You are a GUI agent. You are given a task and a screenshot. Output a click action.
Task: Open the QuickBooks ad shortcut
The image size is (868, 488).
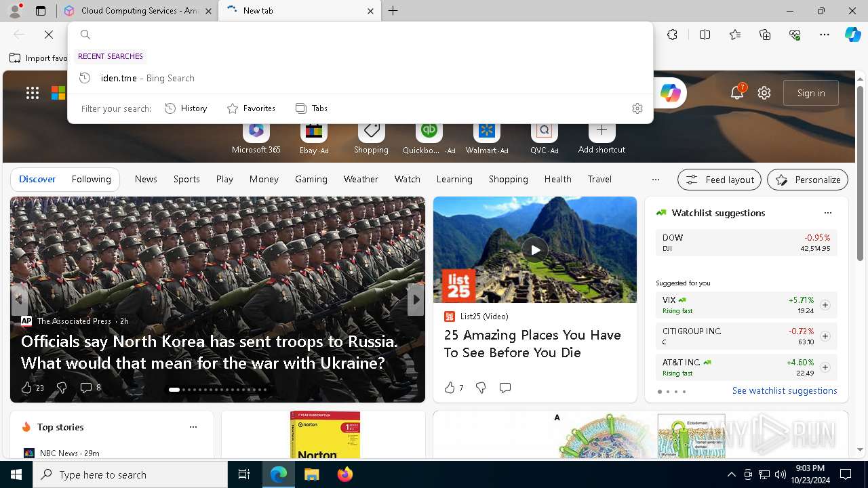[x=429, y=139]
